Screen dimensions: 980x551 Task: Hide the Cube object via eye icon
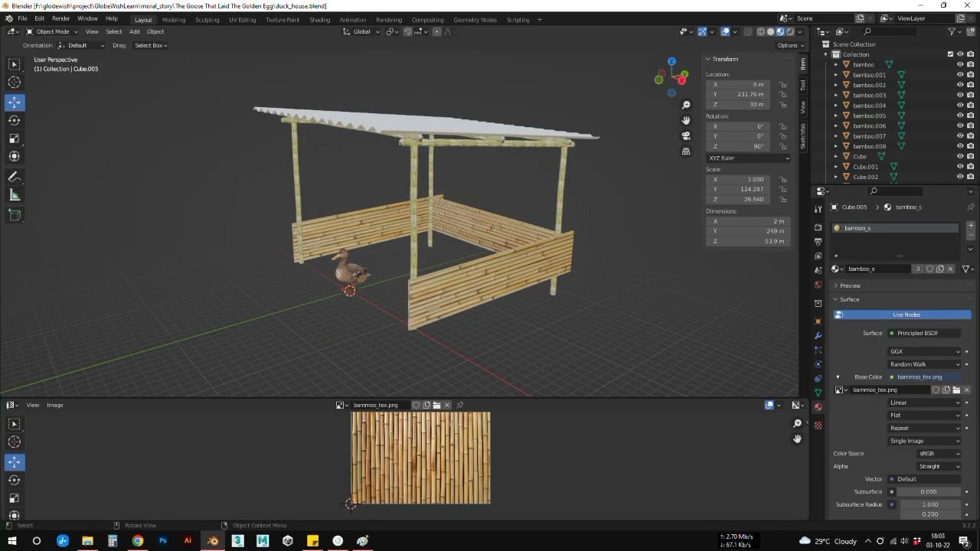(960, 156)
